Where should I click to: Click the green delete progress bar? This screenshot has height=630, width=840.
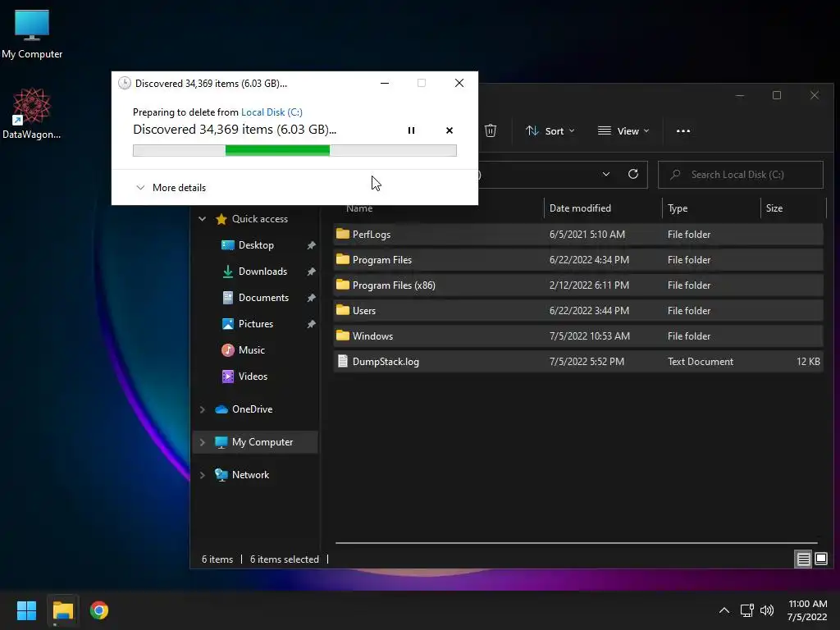point(294,151)
